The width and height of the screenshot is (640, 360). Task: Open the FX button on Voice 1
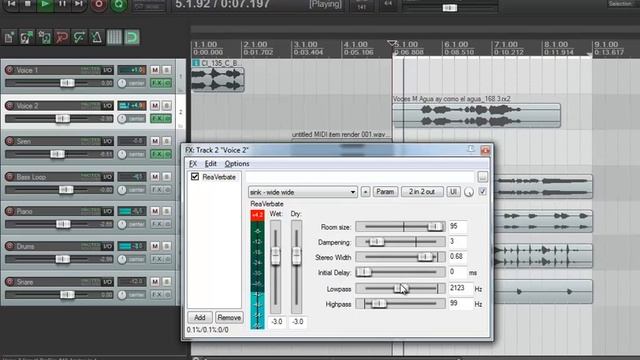157,83
